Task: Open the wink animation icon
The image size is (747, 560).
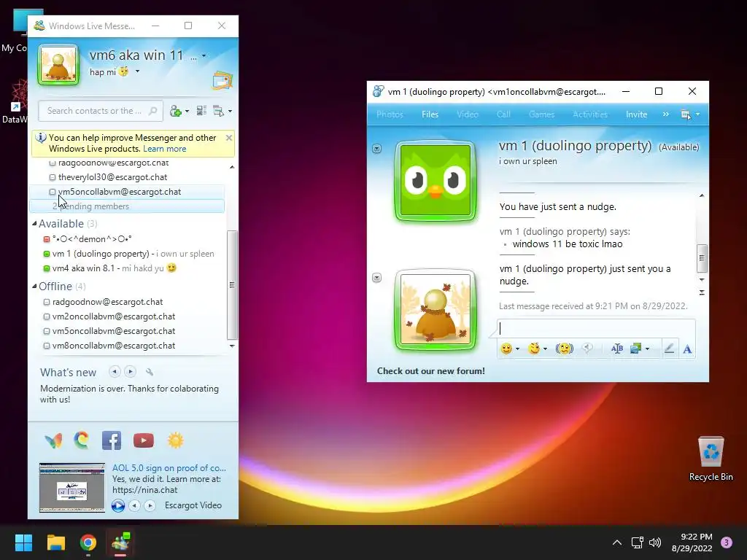Action: click(x=534, y=349)
